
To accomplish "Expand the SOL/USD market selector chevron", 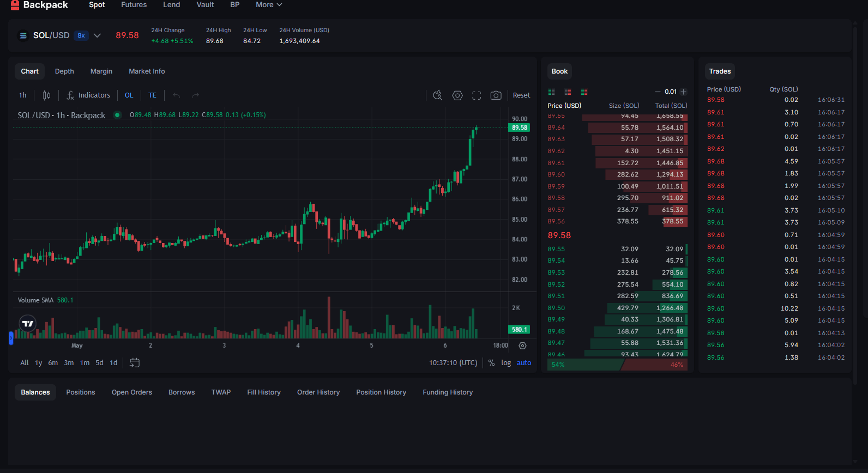I will (x=97, y=35).
